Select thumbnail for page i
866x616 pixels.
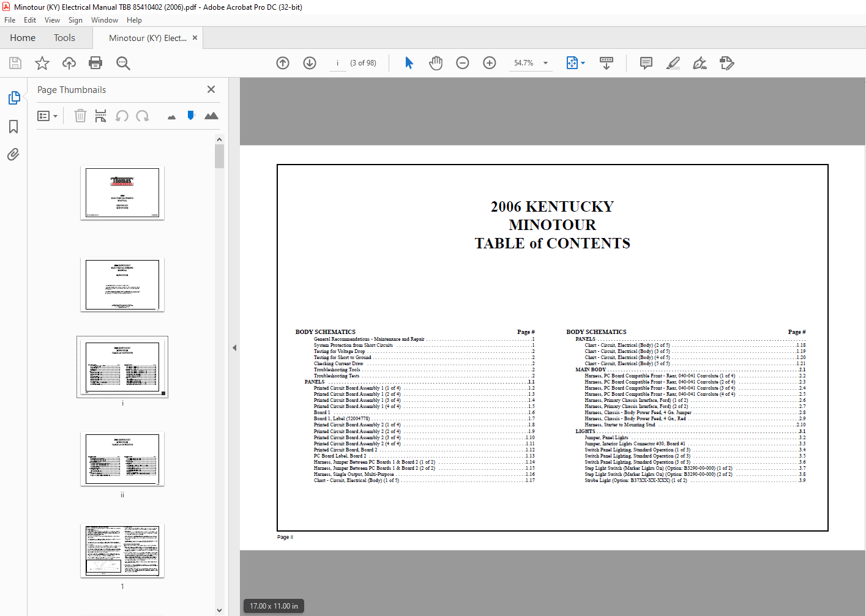pos(122,367)
